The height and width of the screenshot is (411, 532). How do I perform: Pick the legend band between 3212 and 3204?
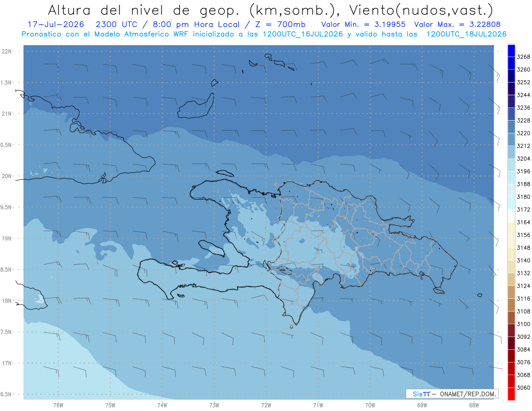[511, 153]
